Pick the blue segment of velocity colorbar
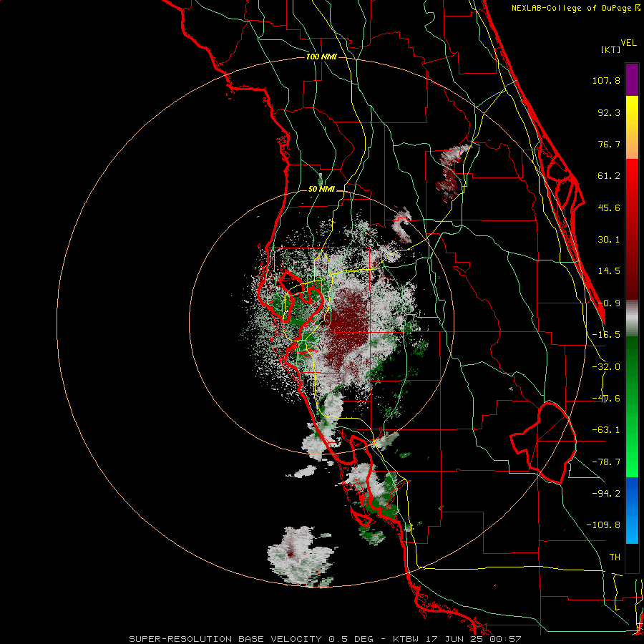 (632, 510)
